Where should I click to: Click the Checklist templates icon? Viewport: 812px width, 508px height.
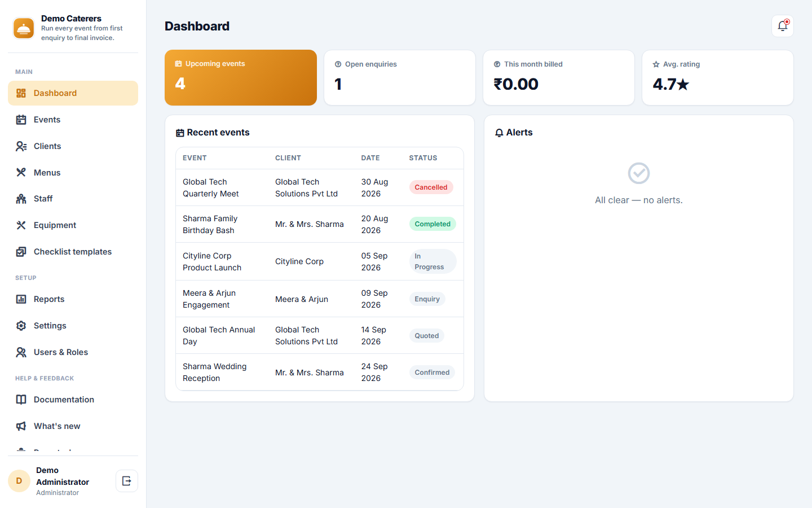coord(21,252)
